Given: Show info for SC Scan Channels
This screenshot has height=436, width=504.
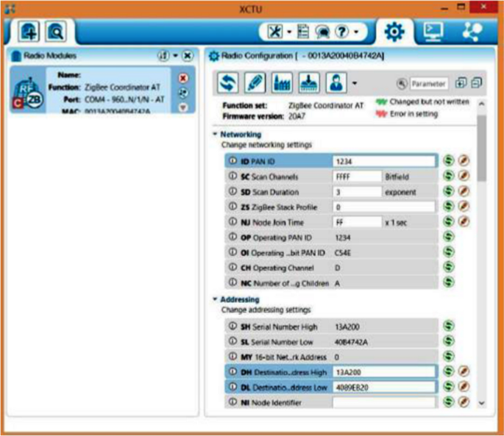Looking at the screenshot, I should click(x=233, y=176).
